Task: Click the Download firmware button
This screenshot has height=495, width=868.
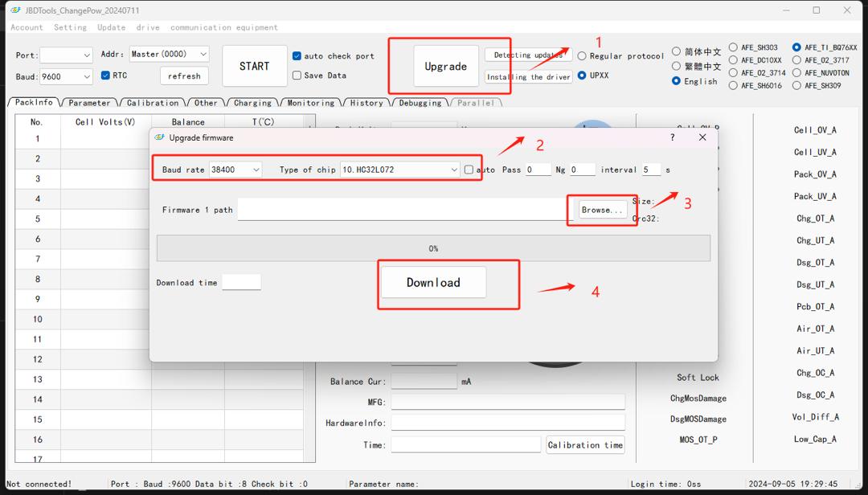Action: click(x=433, y=283)
